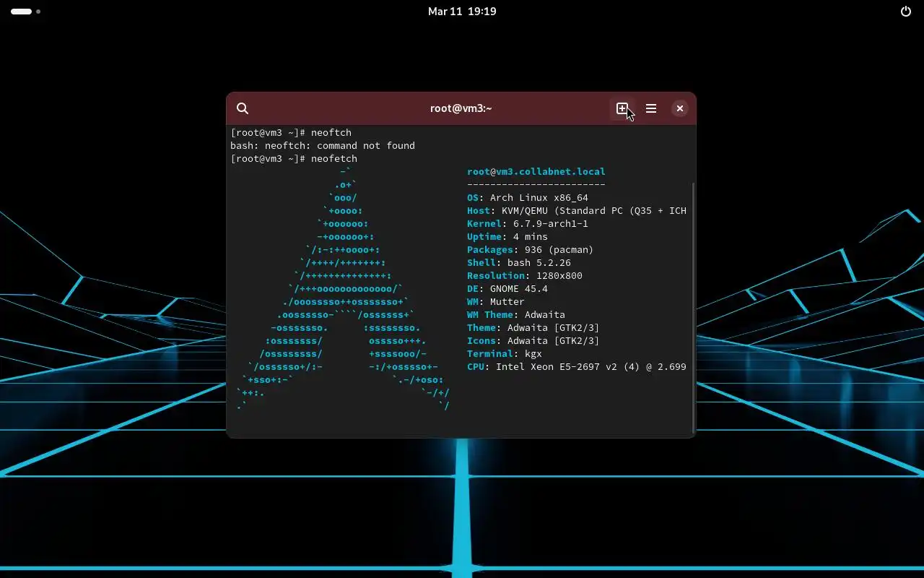Click the terminal window scrollbar
924x578 pixels.
click(x=693, y=306)
